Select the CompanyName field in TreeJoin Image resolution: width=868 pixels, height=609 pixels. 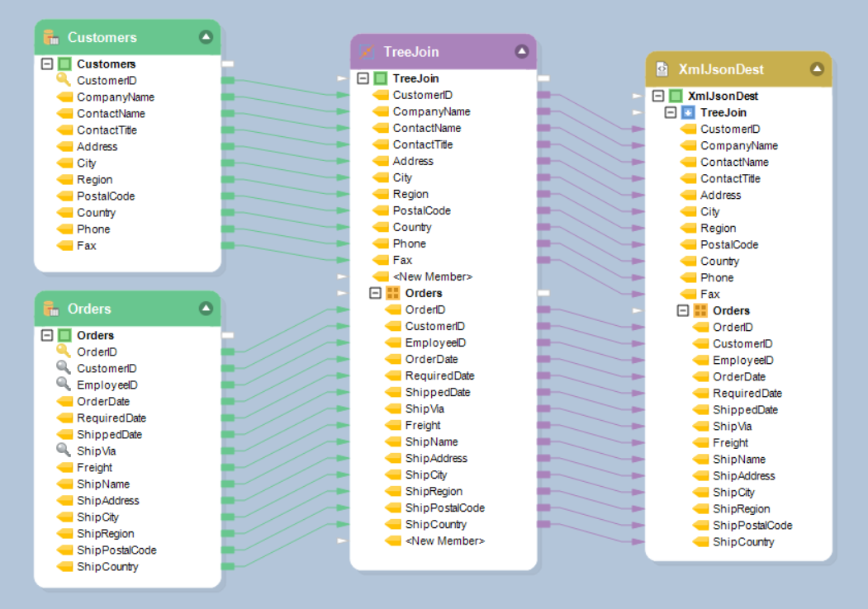(431, 111)
